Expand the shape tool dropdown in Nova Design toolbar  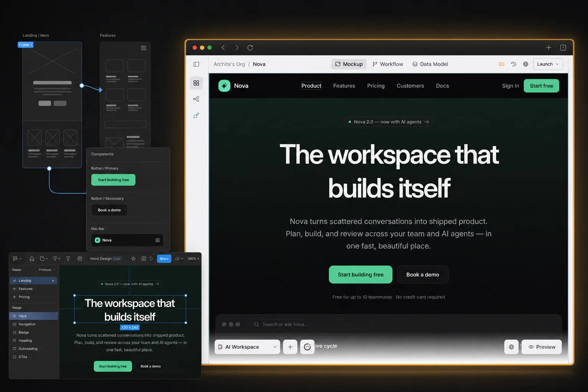[44, 259]
